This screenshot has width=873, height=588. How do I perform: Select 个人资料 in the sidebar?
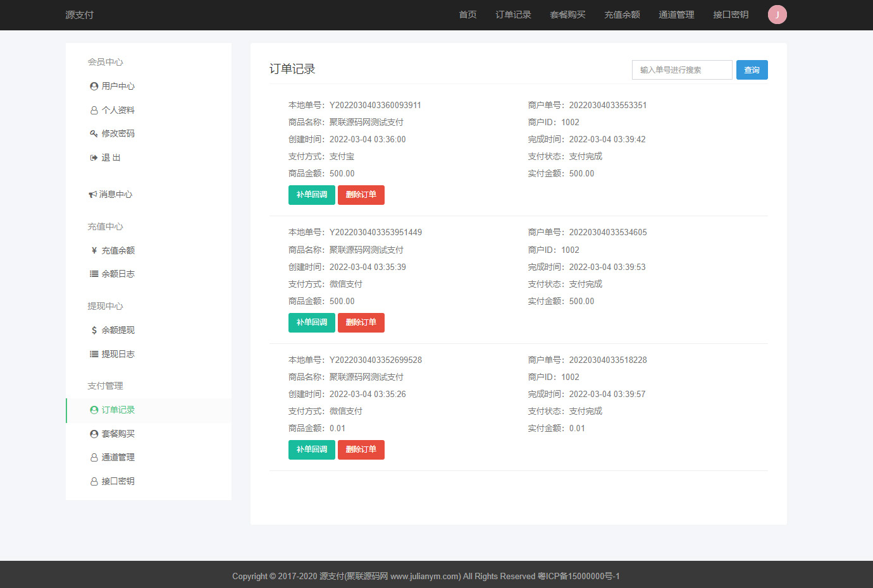tap(118, 110)
